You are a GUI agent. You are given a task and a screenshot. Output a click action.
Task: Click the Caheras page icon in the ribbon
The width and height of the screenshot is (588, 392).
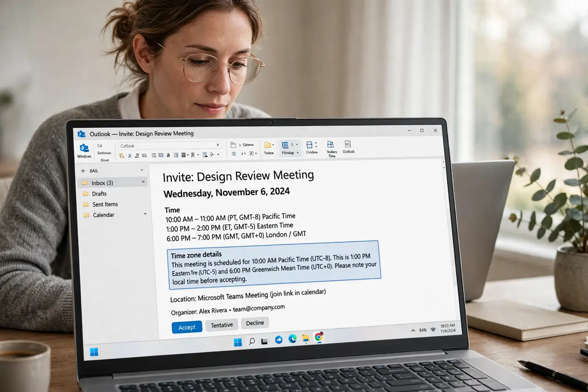233,145
